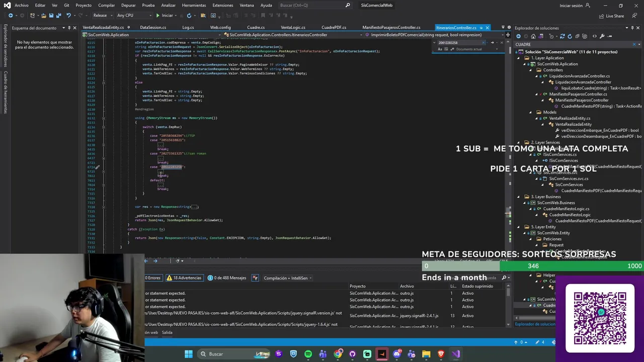Click the Spotify icon in the taskbar

click(x=308, y=354)
